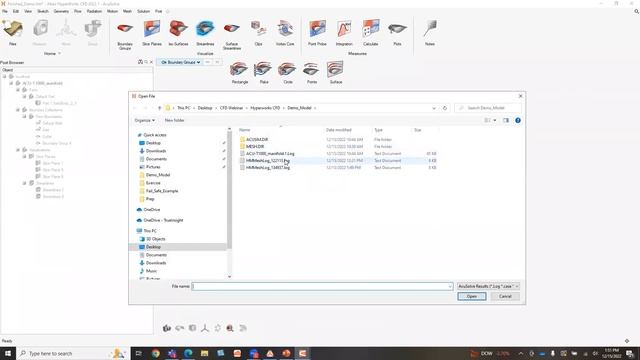This screenshot has height=360, width=640.
Task: Open the address bar previous locations dropdown
Action: point(434,108)
